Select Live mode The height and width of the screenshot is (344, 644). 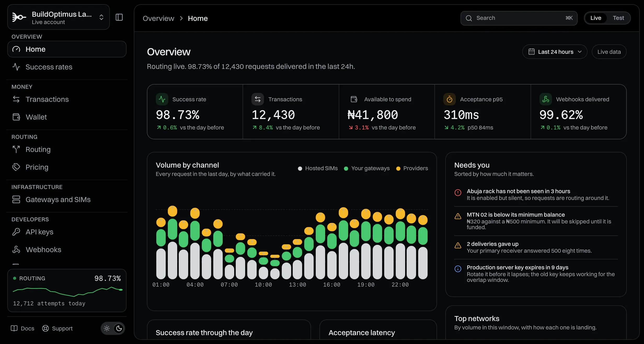[x=596, y=18]
